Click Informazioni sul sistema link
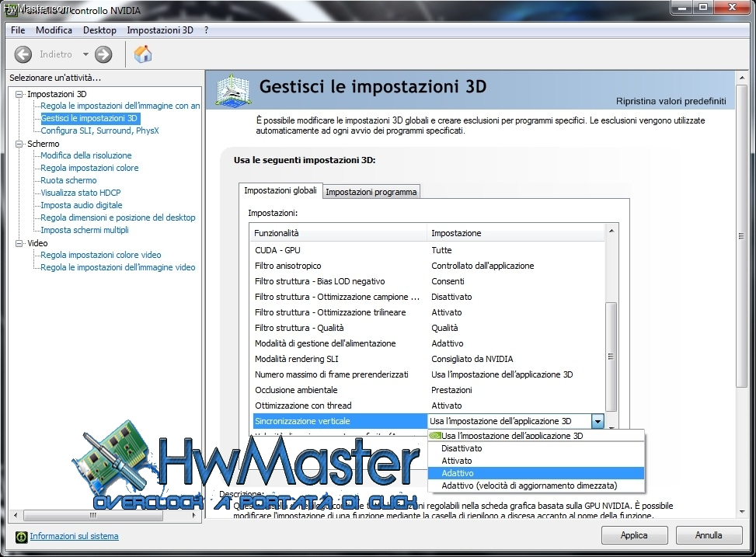Screen dimensions: 756x557 pyautogui.click(x=75, y=536)
